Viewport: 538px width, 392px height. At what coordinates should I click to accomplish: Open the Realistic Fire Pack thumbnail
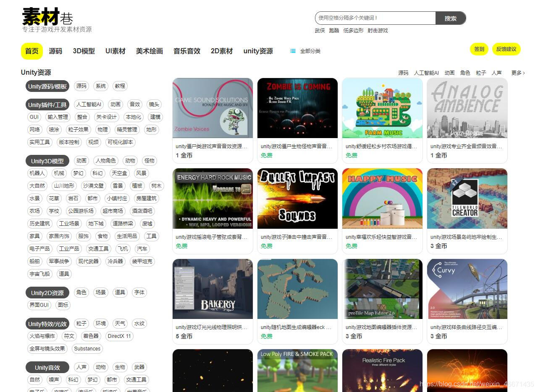[x=383, y=371]
